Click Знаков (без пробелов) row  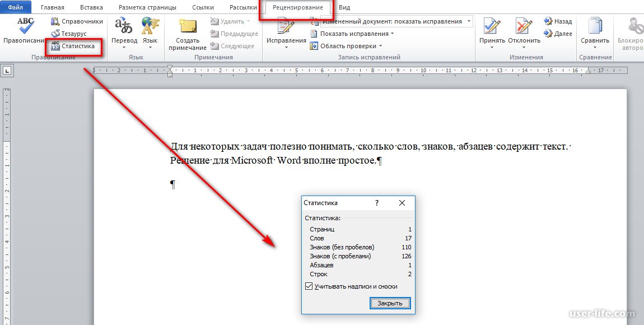coord(360,247)
